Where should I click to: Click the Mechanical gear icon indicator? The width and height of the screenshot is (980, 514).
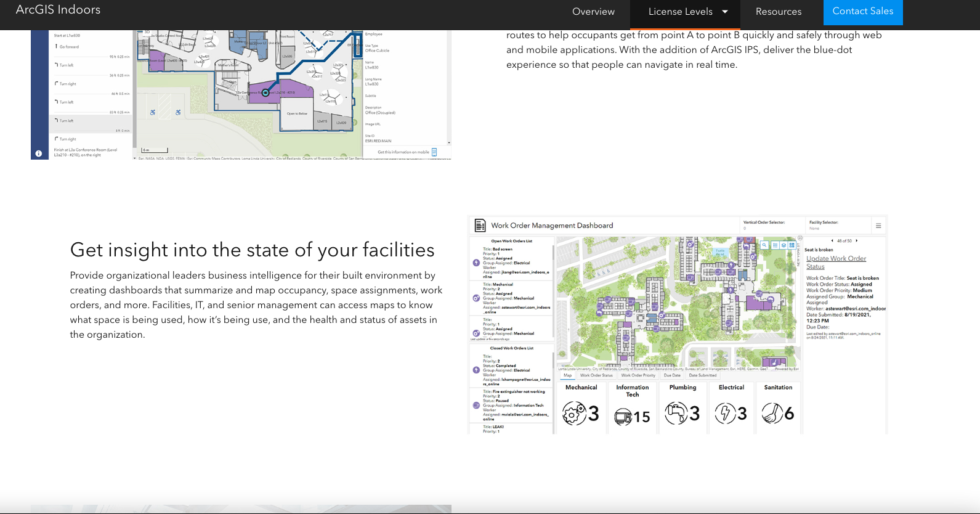(x=574, y=414)
